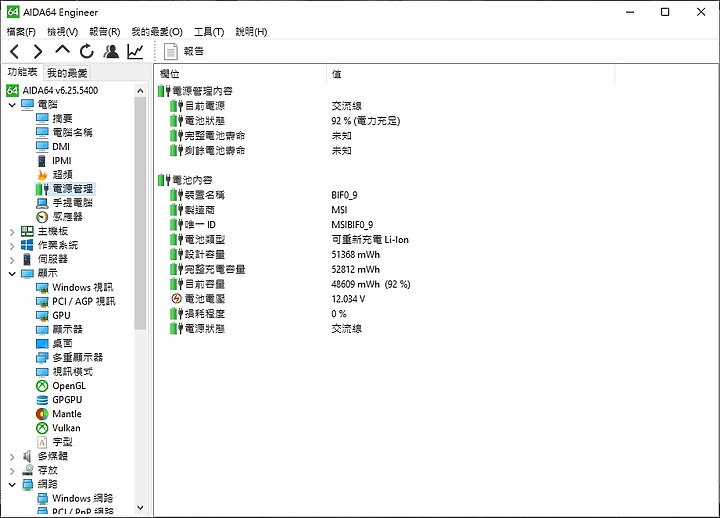720x518 pixels.
Task: Open the chart graph icon in the toolbar
Action: (135, 51)
